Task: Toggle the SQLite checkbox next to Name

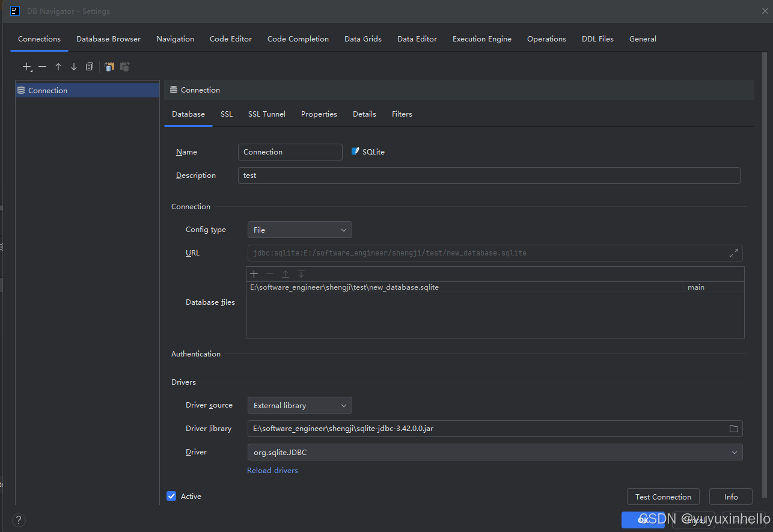Action: pos(355,151)
